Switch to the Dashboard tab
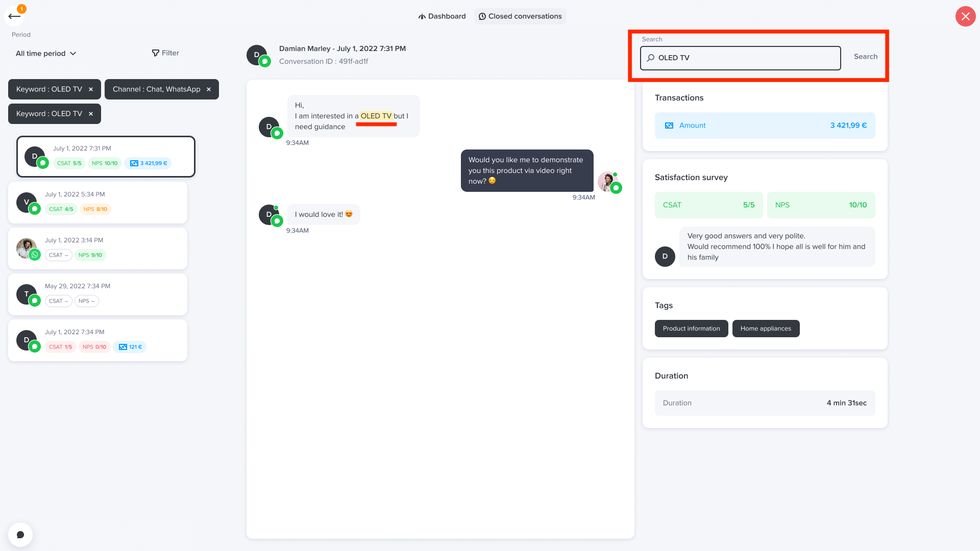980x551 pixels. (x=442, y=16)
